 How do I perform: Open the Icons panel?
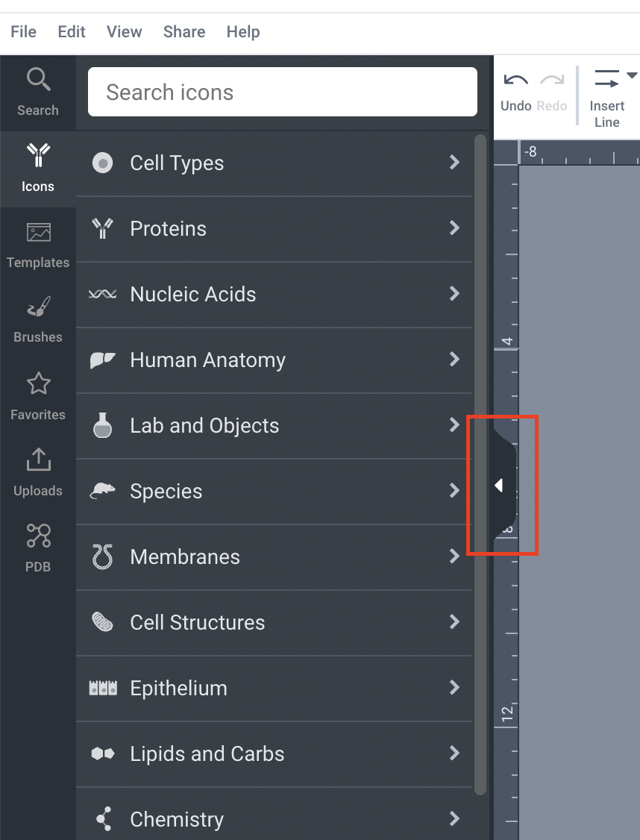pos(37,166)
